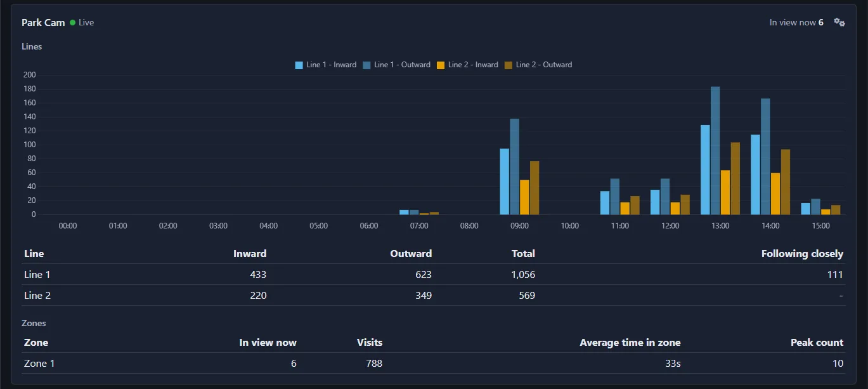Click Line 1 inward value 433
Viewport: 868px width, 389px height.
click(258, 275)
